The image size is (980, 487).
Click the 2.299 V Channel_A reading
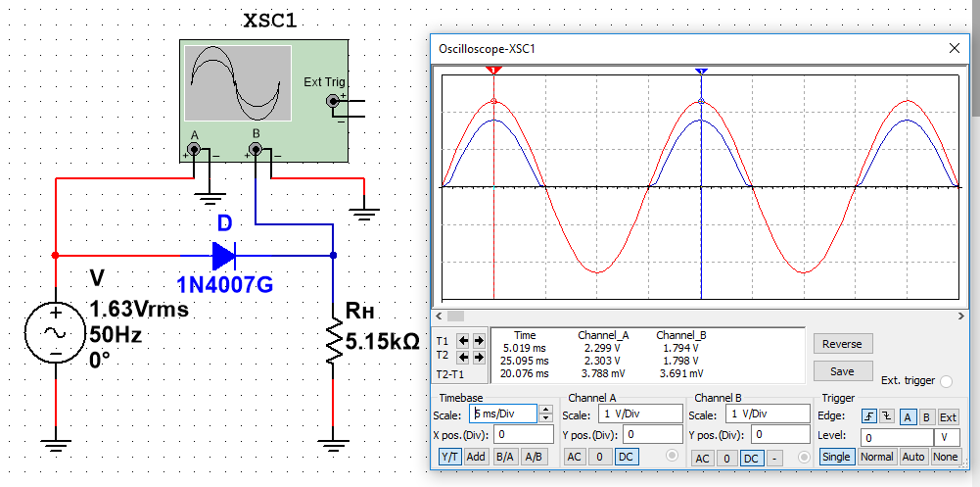point(602,347)
